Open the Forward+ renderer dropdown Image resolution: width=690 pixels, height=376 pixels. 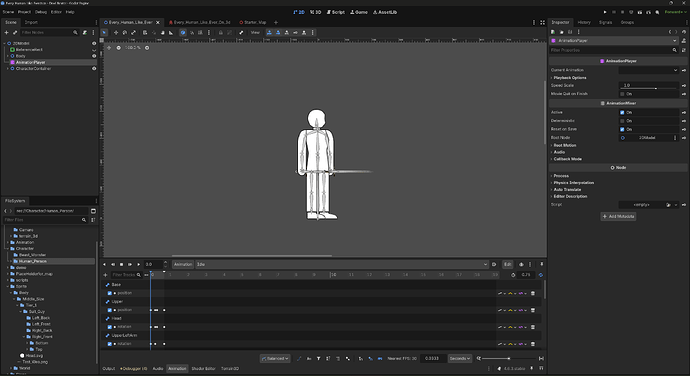[x=675, y=12]
